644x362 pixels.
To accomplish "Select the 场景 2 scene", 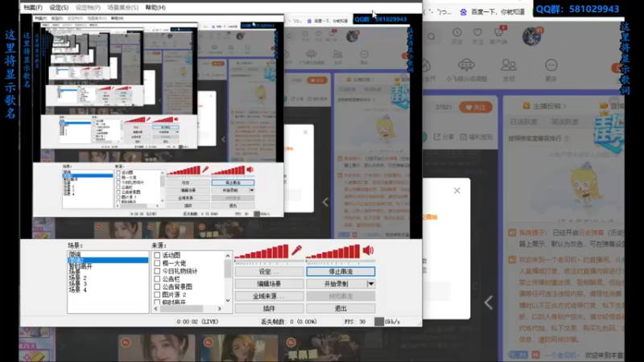I will click(x=77, y=278).
